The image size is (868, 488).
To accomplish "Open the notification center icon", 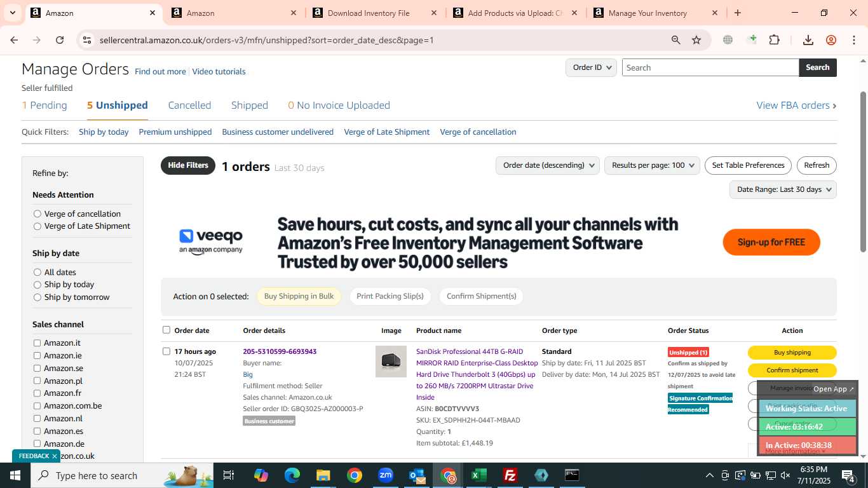I will click(x=848, y=475).
